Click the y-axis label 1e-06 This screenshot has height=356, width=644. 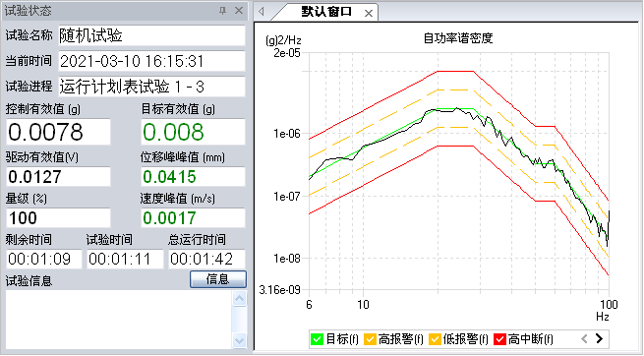pos(287,134)
